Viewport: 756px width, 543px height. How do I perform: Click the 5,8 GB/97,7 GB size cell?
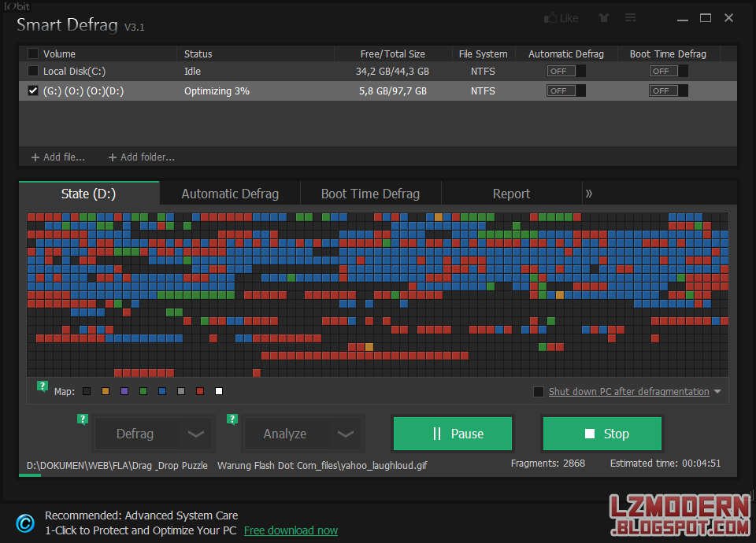392,91
